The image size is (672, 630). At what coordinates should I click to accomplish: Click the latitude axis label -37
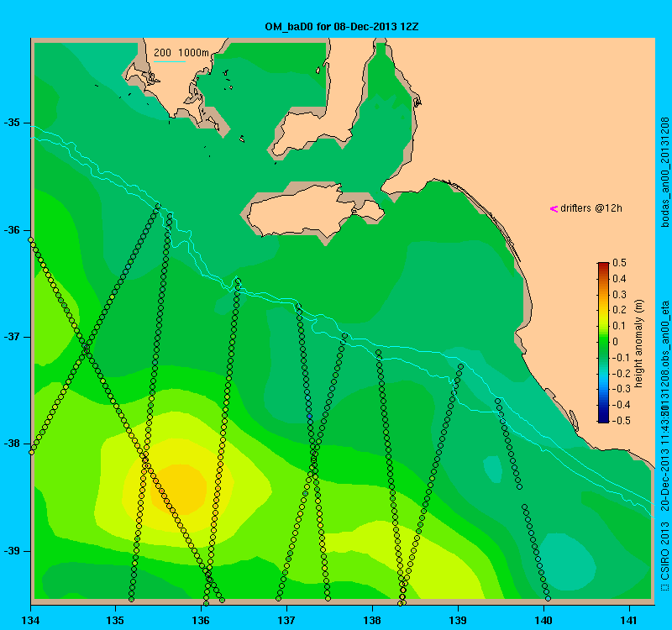12,337
